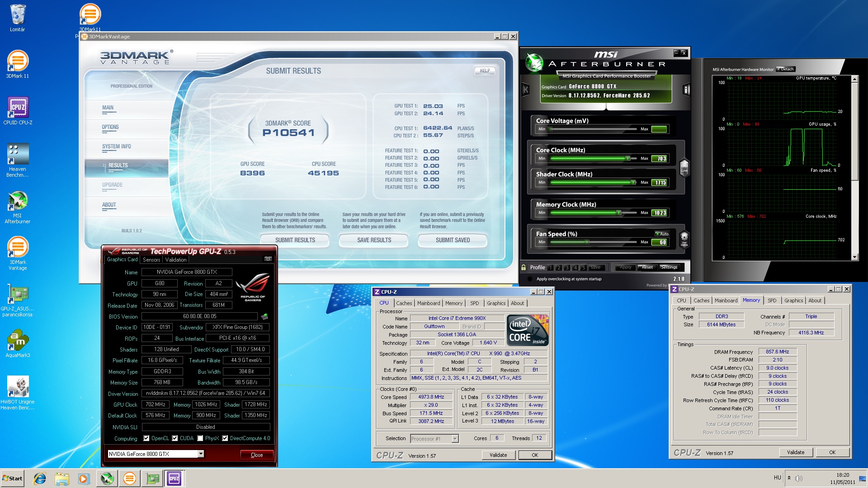Open HWBOT Unigine Heaven shortcut
This screenshot has width=868, height=488.
tap(18, 393)
